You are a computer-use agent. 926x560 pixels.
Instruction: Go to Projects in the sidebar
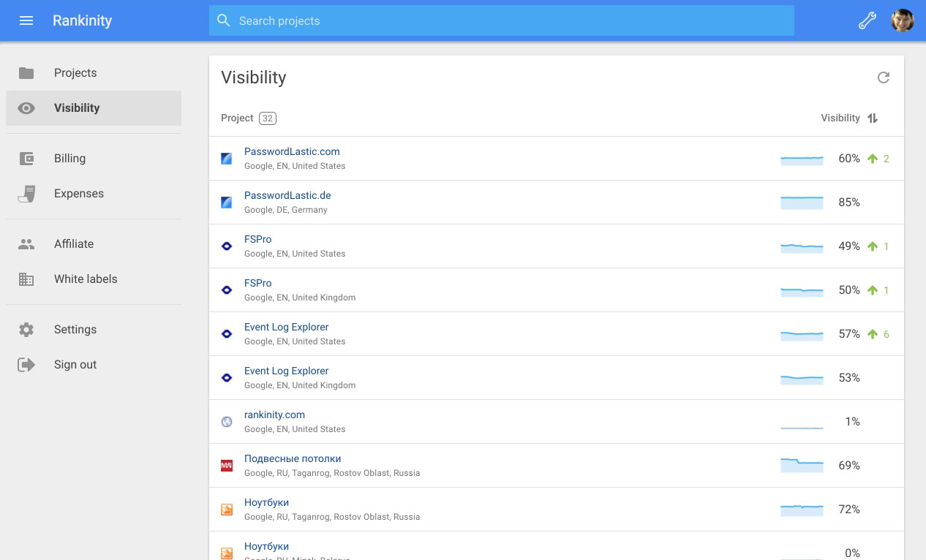[94, 73]
